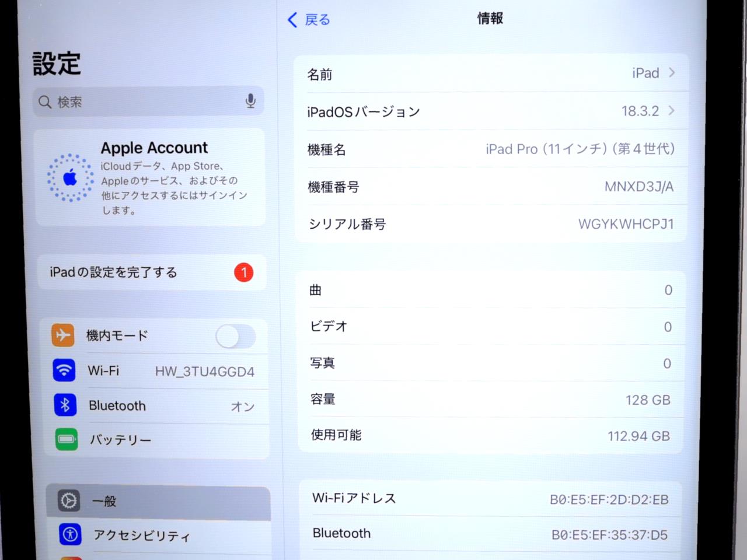Open the Bluetooth settings row
Image resolution: width=747 pixels, height=560 pixels.
click(157, 406)
